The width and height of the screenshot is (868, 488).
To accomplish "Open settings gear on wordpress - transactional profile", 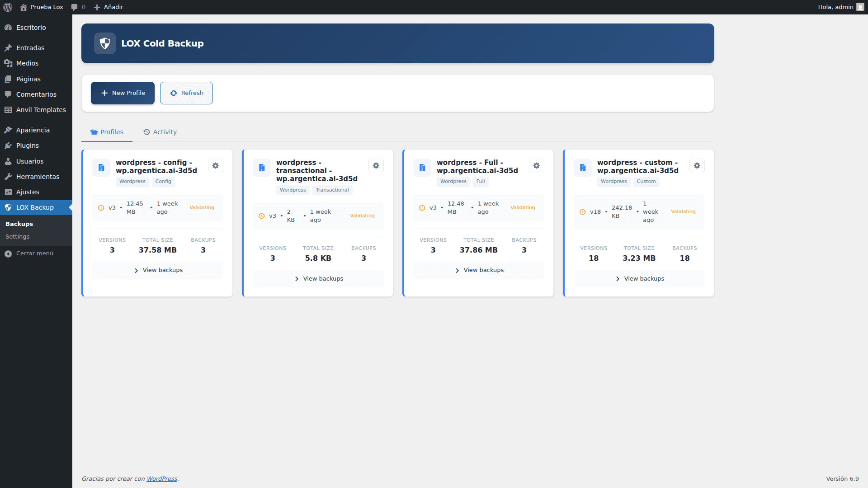I will click(376, 165).
